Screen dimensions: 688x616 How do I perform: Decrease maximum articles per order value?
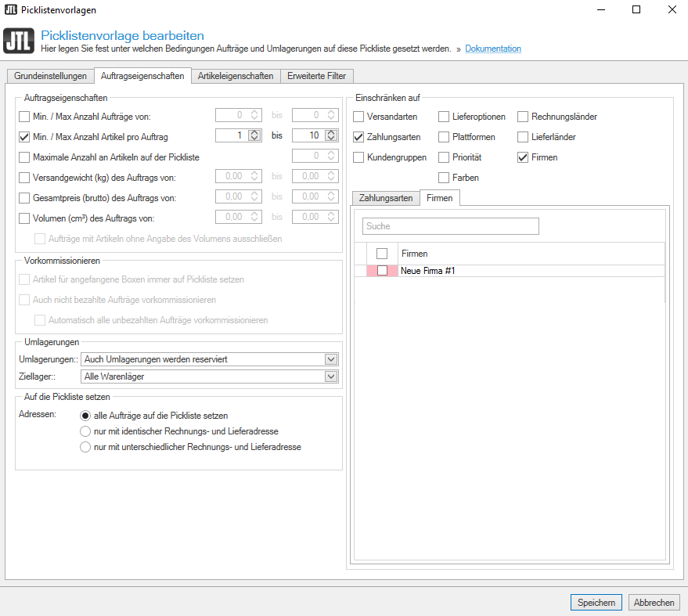coord(331,139)
